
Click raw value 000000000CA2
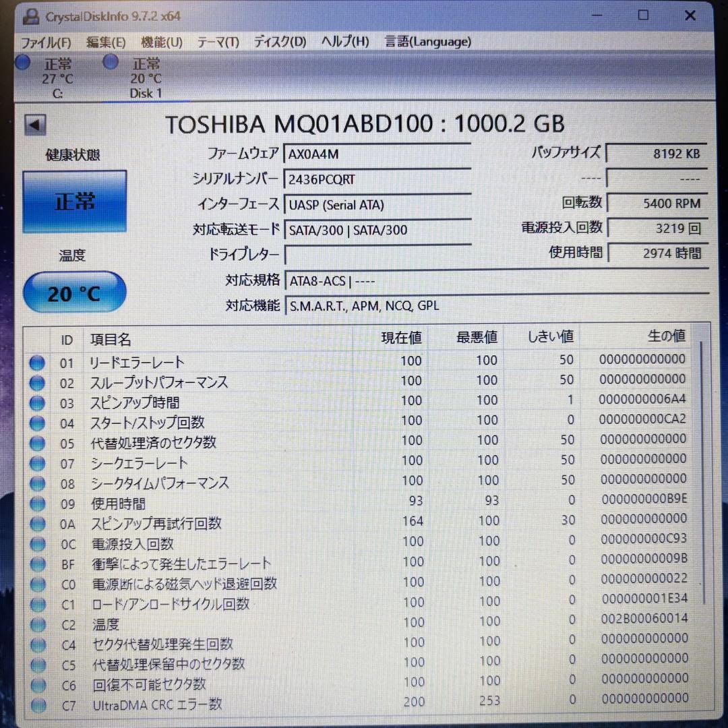click(x=642, y=419)
